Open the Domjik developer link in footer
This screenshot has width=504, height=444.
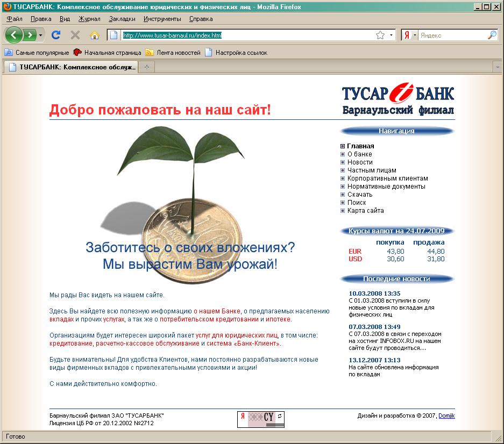446,416
